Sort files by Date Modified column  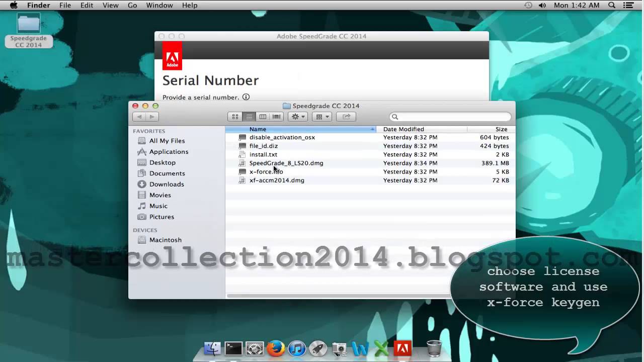(422, 129)
